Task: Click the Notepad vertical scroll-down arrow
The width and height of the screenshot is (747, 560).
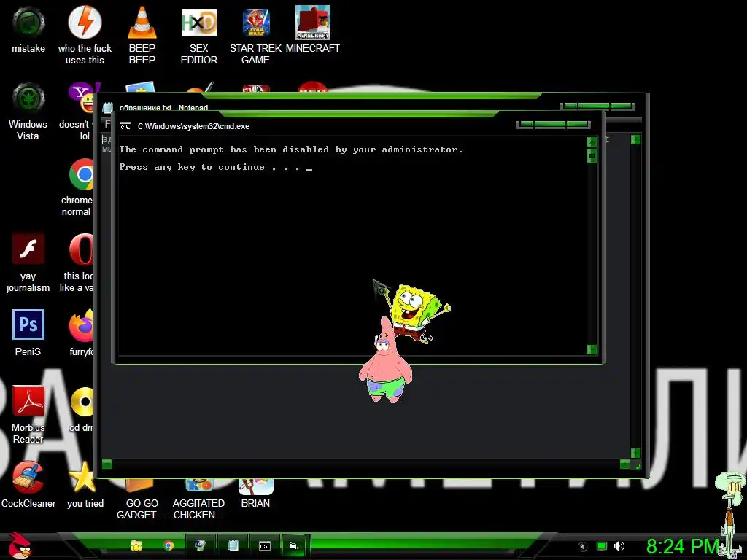Action: [635, 453]
